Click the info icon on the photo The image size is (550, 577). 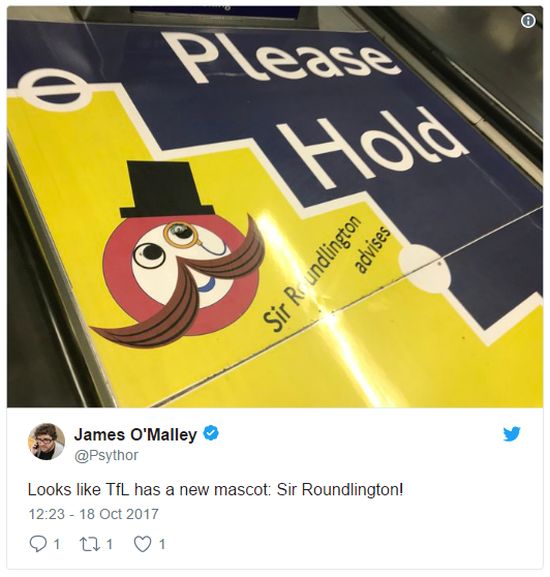click(528, 21)
